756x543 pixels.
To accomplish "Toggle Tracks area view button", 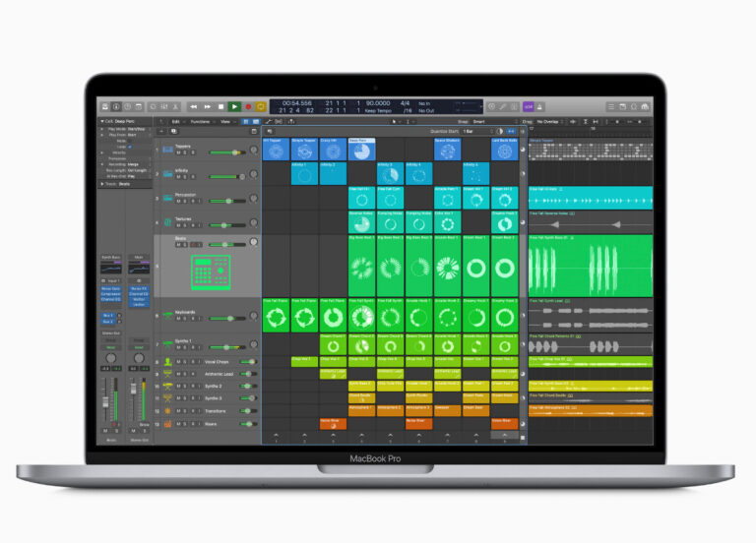I will tap(256, 121).
